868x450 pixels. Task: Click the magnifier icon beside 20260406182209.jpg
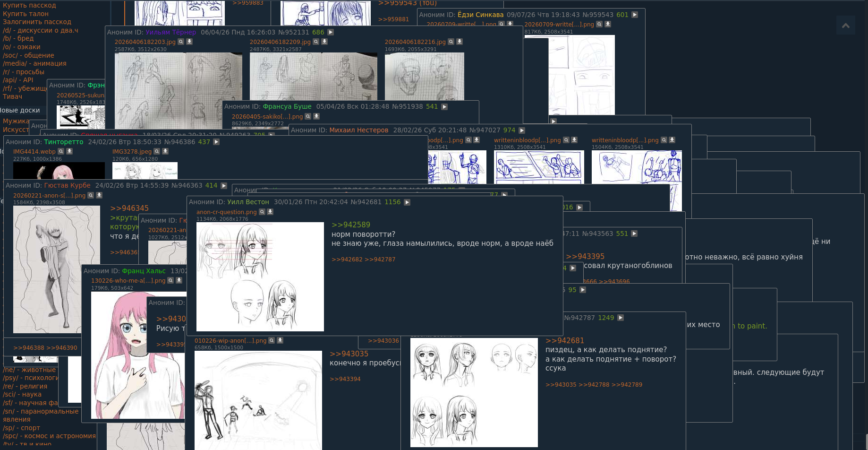pyautogui.click(x=316, y=42)
